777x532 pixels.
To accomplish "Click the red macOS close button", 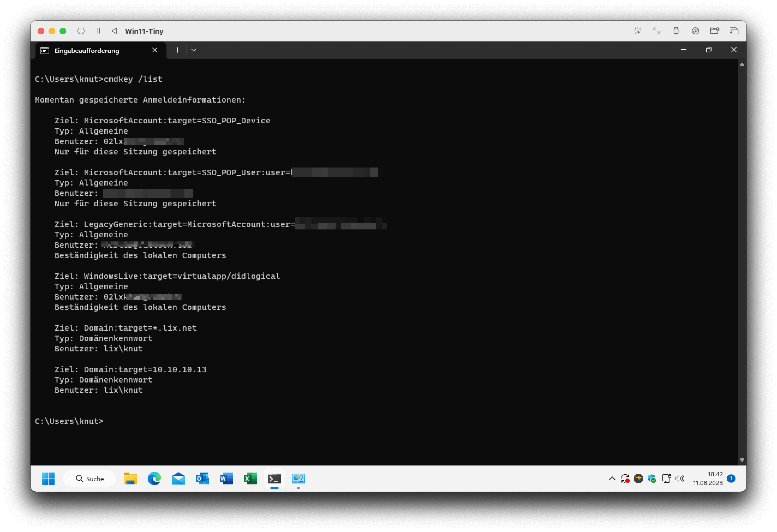I will pyautogui.click(x=41, y=31).
